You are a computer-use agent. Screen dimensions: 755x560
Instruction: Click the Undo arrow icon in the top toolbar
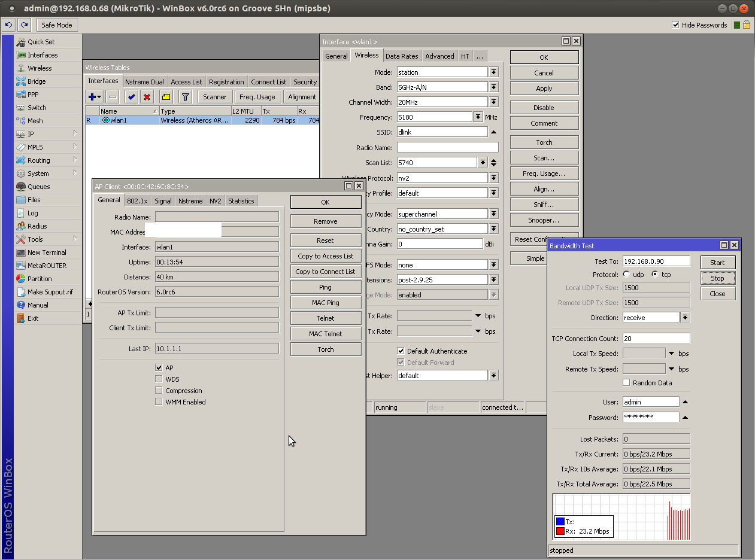(9, 25)
